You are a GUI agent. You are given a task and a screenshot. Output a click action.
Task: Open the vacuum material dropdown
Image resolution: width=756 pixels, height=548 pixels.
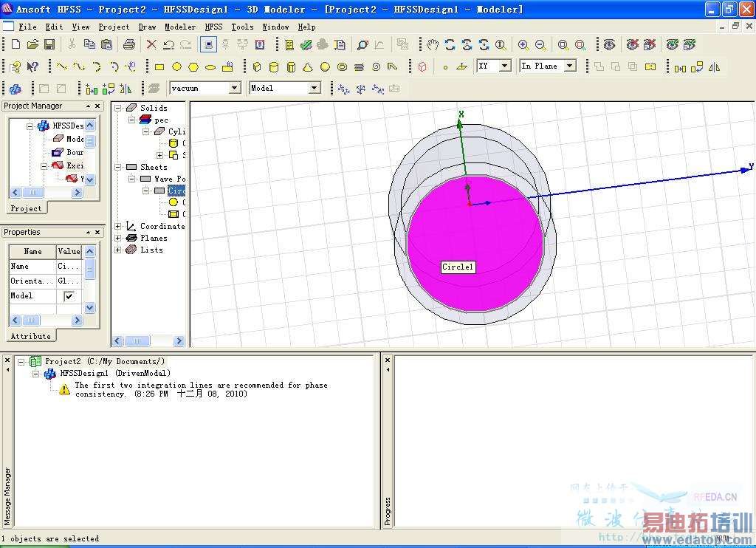pyautogui.click(x=234, y=88)
